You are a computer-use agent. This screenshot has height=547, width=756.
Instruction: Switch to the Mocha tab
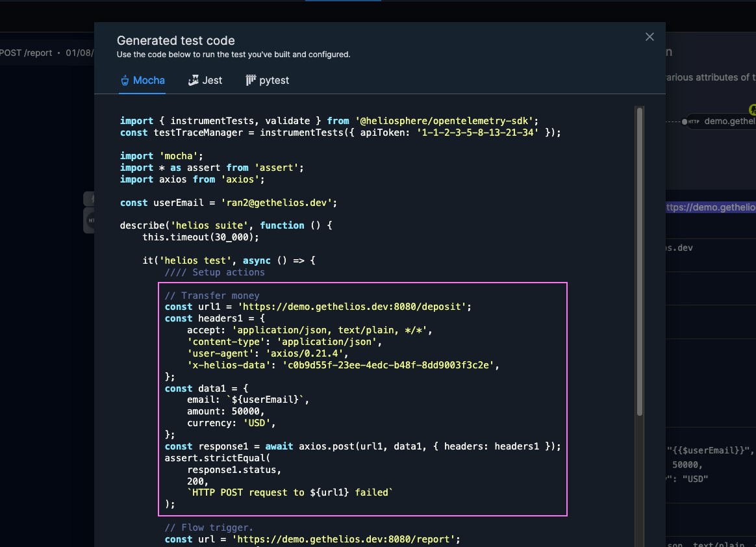pyautogui.click(x=142, y=81)
